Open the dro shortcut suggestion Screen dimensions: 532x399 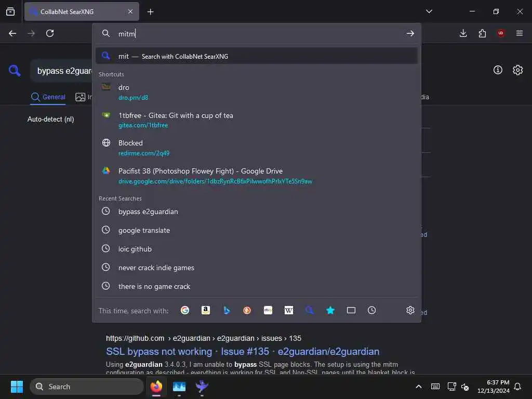[x=257, y=92]
